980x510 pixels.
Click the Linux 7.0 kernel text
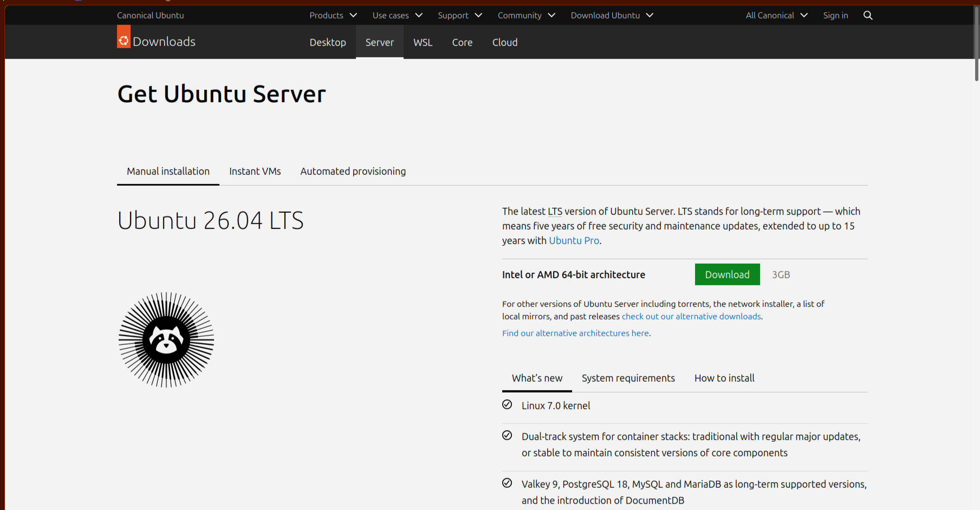pos(556,406)
